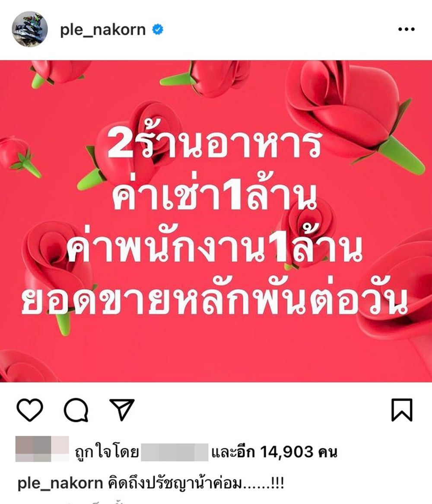Visit ple_nakorn profile from header username
The image size is (432, 504).
pos(103,30)
